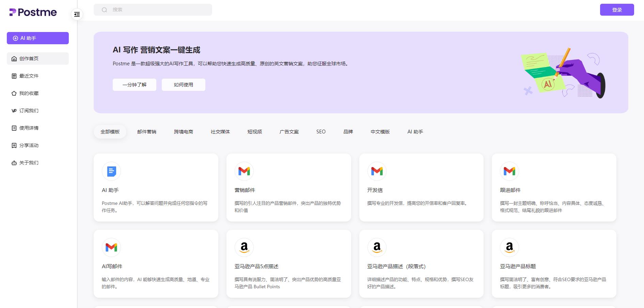Click the Gmail icon on 开发信 card
Viewport: 644px width, 308px height.
point(377,171)
